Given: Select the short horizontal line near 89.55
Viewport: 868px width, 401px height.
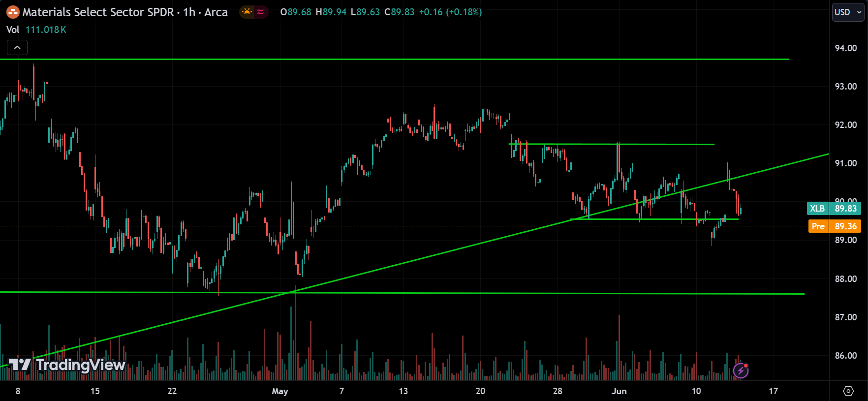Looking at the screenshot, I should point(654,219).
